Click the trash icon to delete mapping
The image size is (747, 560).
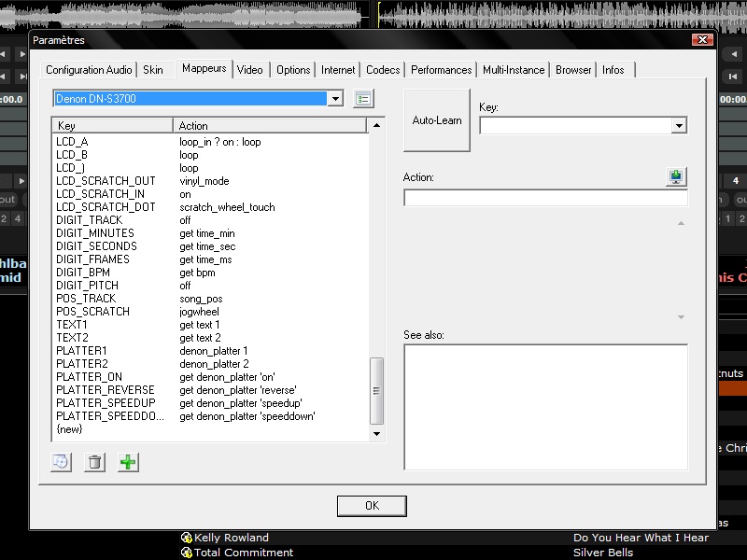click(94, 462)
